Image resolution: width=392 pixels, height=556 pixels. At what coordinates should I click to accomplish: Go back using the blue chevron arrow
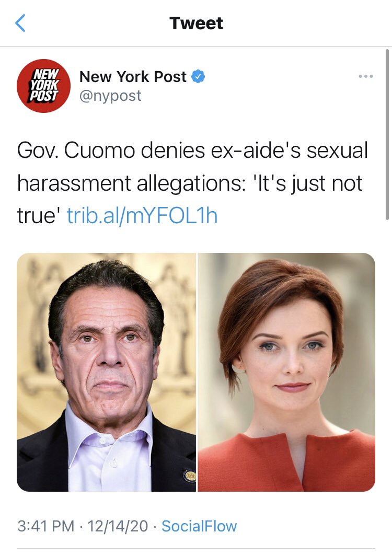click(x=20, y=23)
